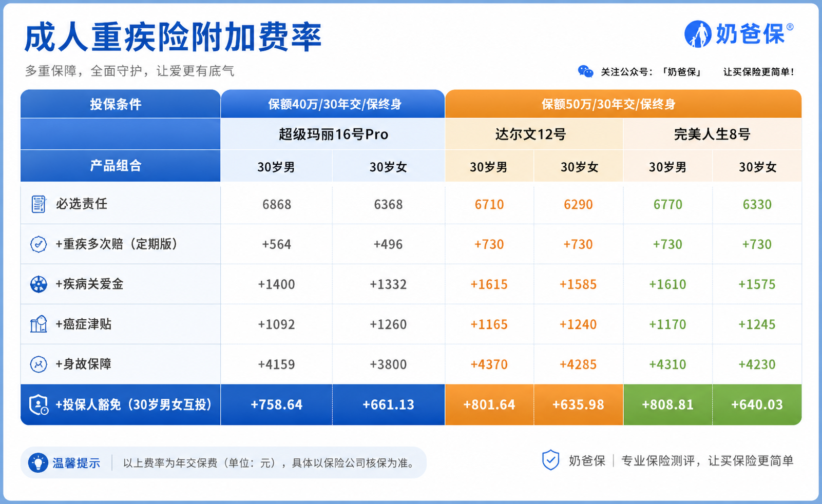The width and height of the screenshot is (822, 504).
Task: Click the 身故保障 round icon
Action: pos(39,364)
